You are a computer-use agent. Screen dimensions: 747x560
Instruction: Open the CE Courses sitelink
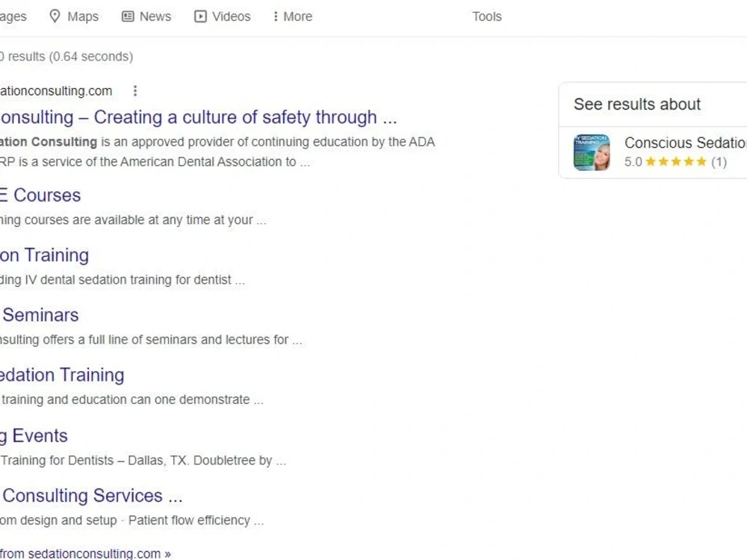point(40,195)
